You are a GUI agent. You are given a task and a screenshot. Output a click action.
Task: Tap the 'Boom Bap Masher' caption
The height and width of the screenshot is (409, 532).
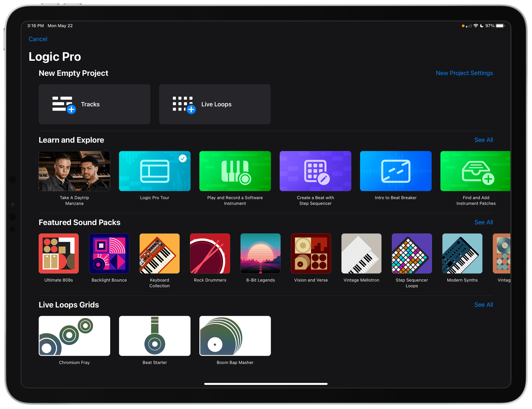[235, 363]
